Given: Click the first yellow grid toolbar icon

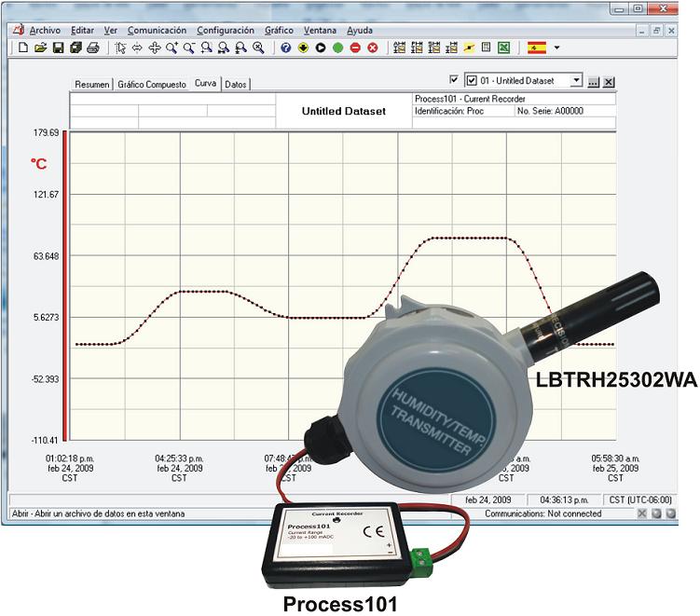Looking at the screenshot, I should [x=400, y=48].
